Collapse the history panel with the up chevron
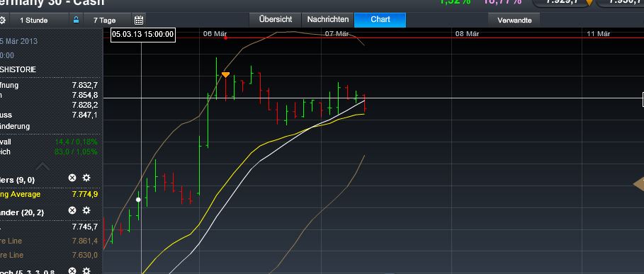Image resolution: width=644 pixels, height=274 pixels. tap(43, 166)
